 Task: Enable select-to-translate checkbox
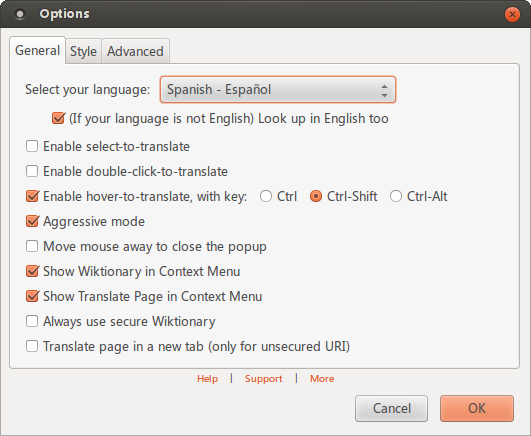[x=32, y=146]
